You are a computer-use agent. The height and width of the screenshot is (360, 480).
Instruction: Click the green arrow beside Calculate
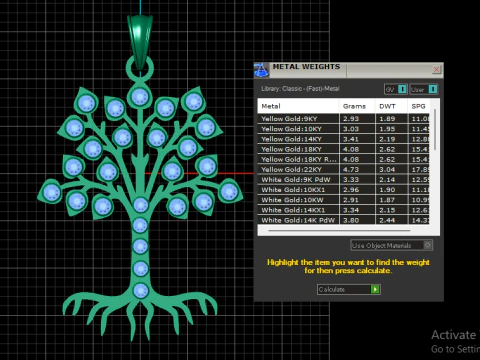pos(375,289)
